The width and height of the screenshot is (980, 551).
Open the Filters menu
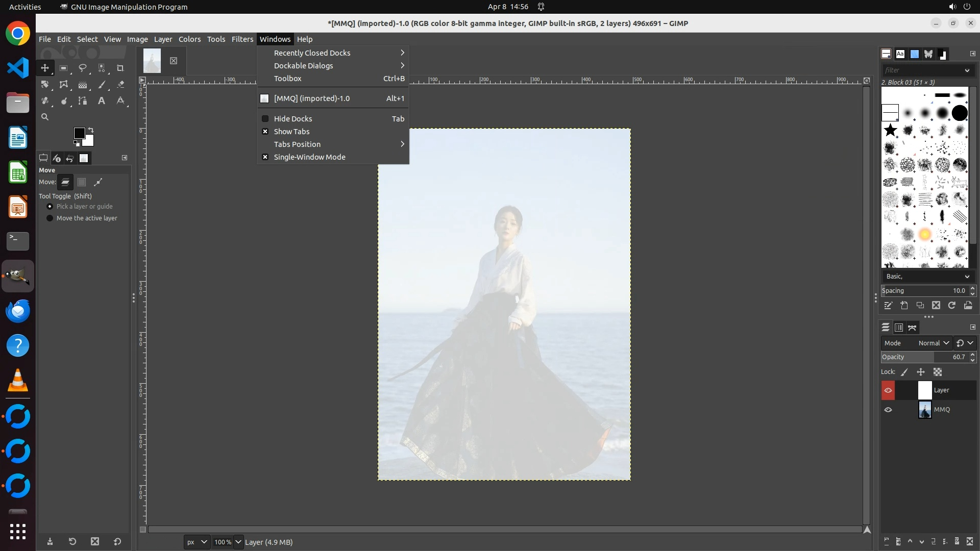[242, 39]
